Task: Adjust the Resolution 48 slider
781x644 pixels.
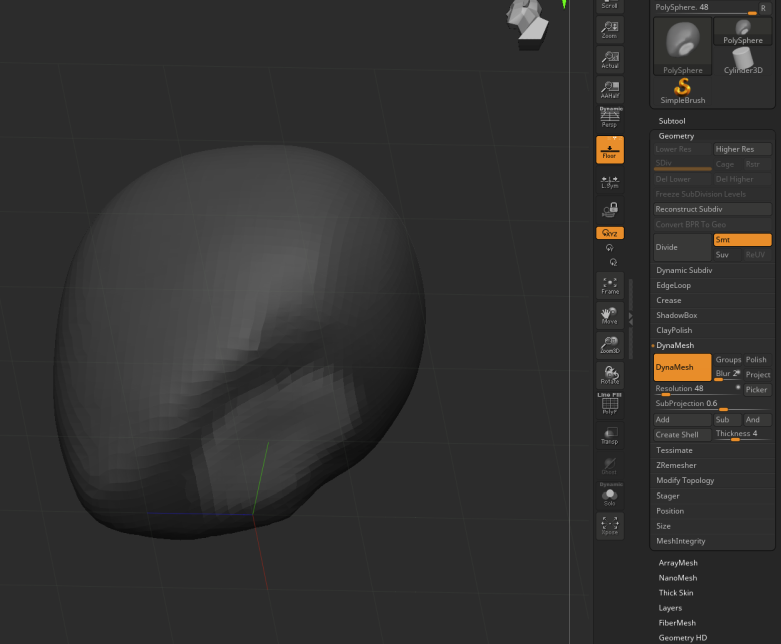Action: tap(697, 389)
